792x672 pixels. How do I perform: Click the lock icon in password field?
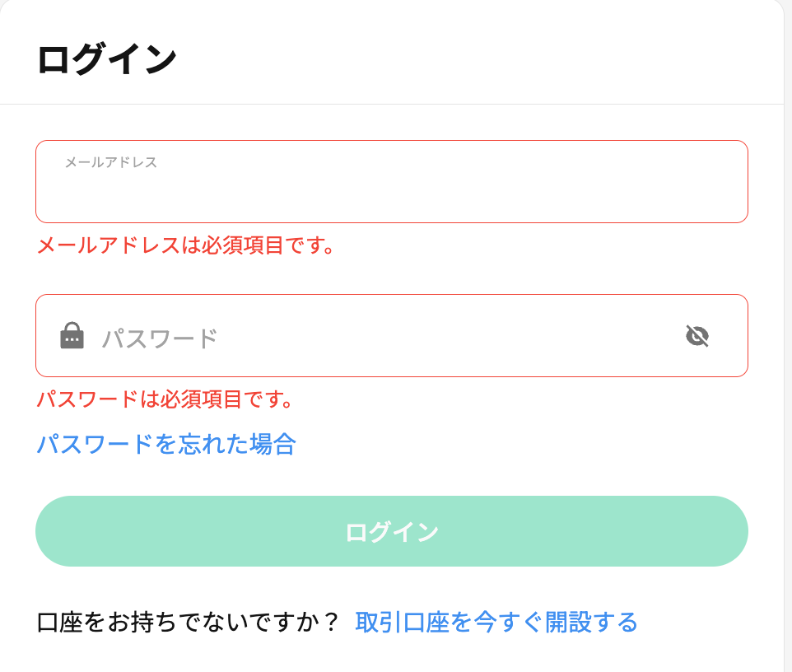72,335
